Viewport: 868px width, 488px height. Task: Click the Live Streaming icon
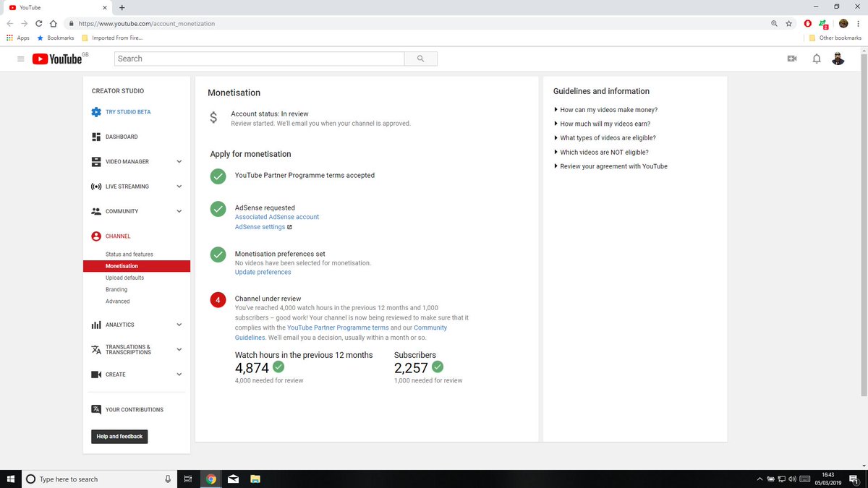pos(96,187)
